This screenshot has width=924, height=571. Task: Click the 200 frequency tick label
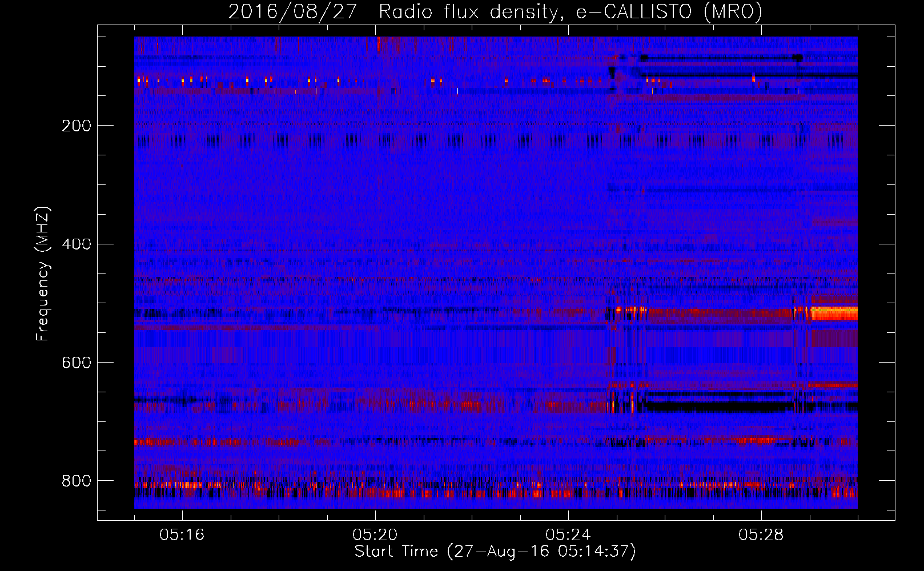pyautogui.click(x=77, y=126)
